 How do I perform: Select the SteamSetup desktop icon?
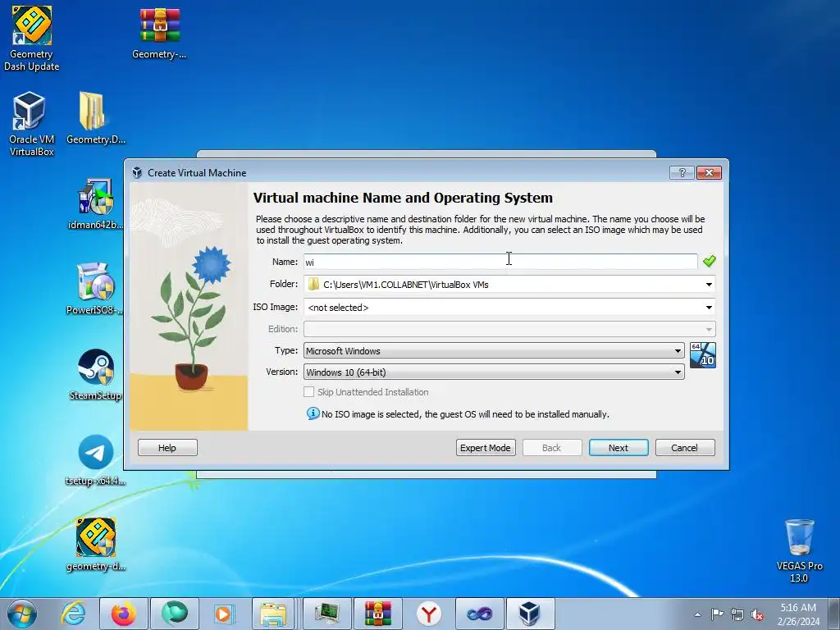[95, 374]
